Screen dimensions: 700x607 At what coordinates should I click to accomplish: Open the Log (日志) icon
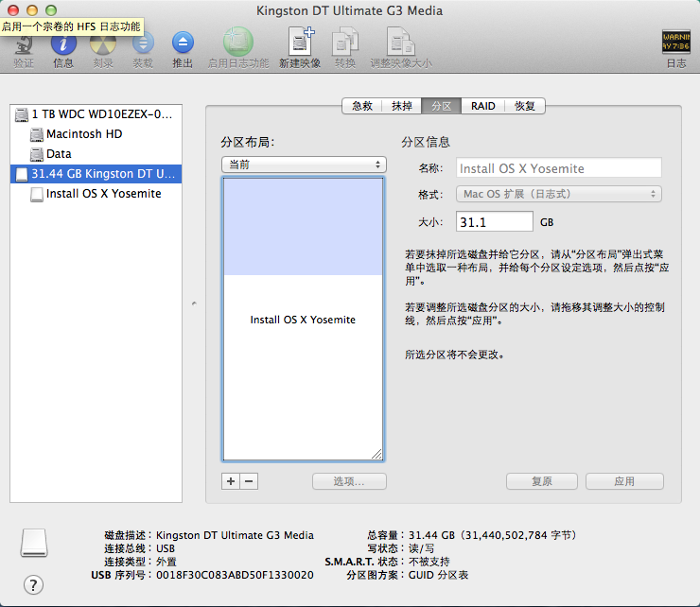[x=676, y=42]
